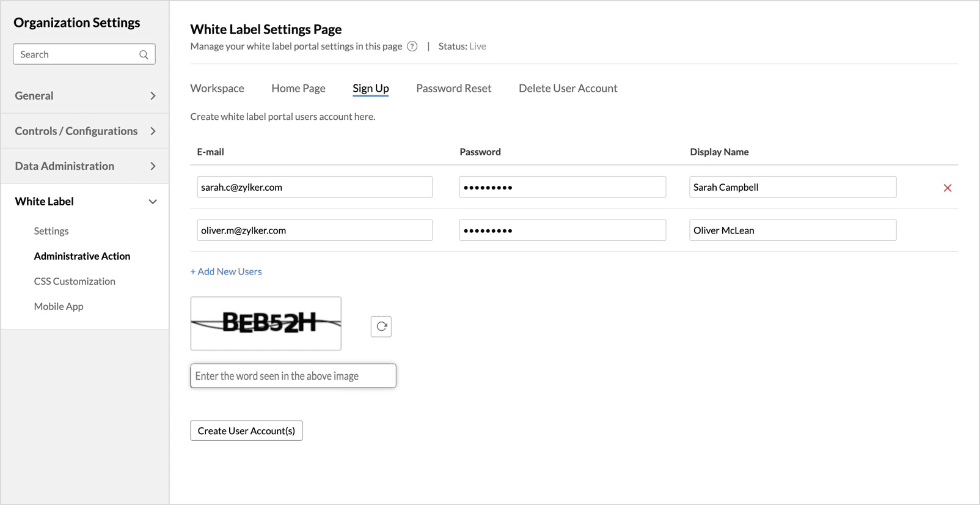980x505 pixels.
Task: Remove Sarah Campbell row with red X
Action: pos(947,188)
